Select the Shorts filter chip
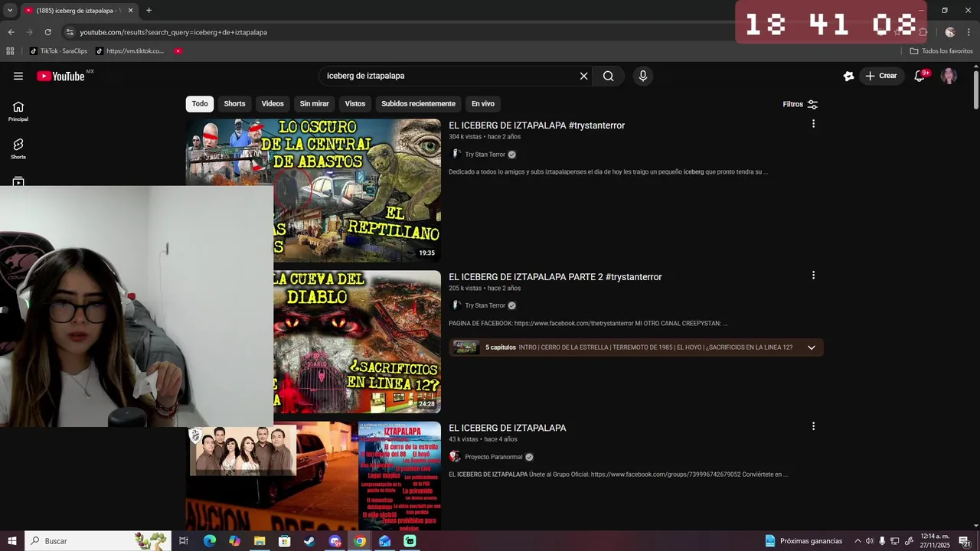Viewport: 980px width, 551px height. [x=234, y=104]
